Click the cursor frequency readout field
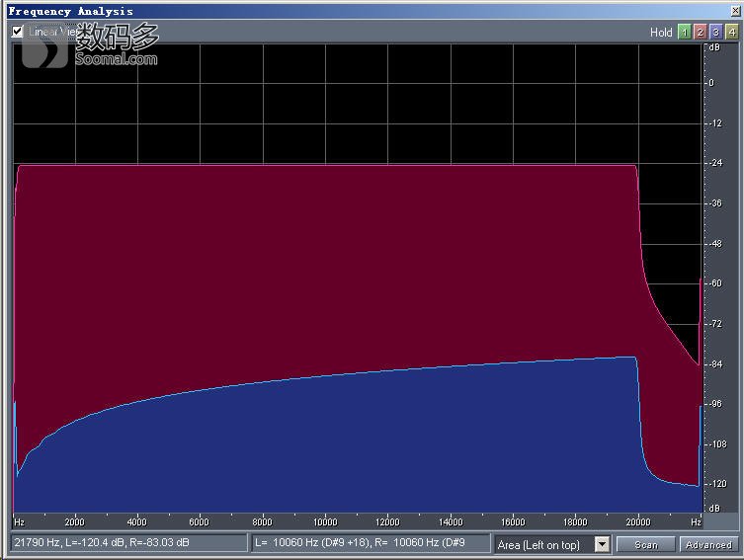Viewport: 744px width, 560px height. [128, 543]
